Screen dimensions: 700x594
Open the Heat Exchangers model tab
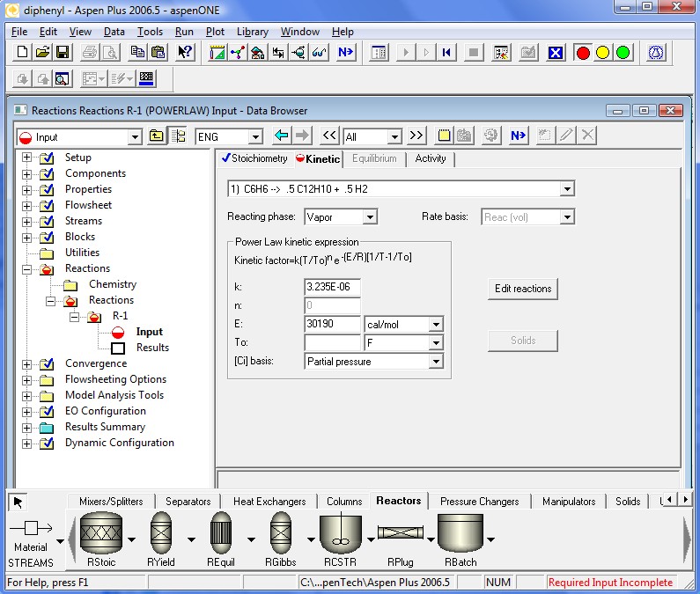pos(269,502)
